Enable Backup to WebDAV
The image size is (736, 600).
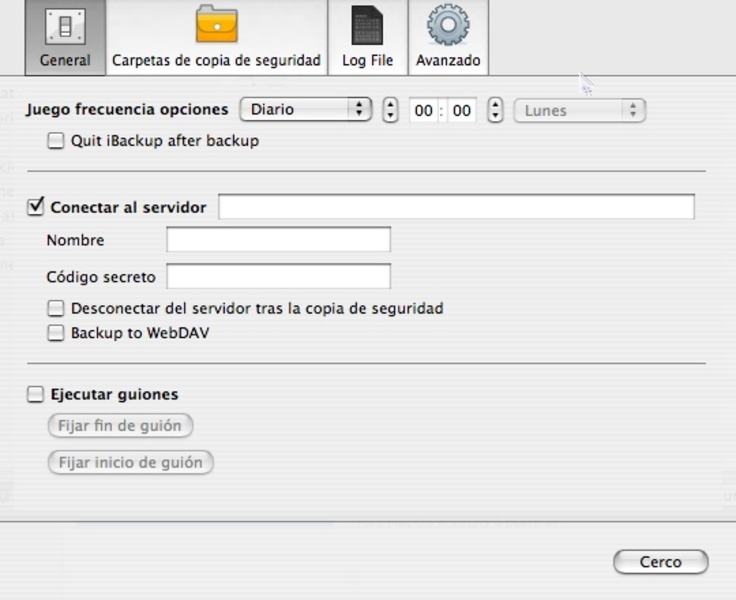point(55,333)
